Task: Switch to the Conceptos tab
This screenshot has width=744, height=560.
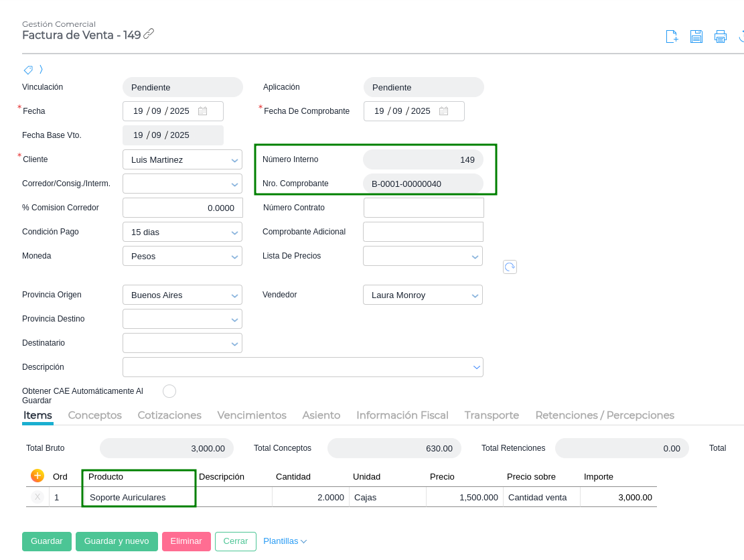Action: pyautogui.click(x=94, y=415)
